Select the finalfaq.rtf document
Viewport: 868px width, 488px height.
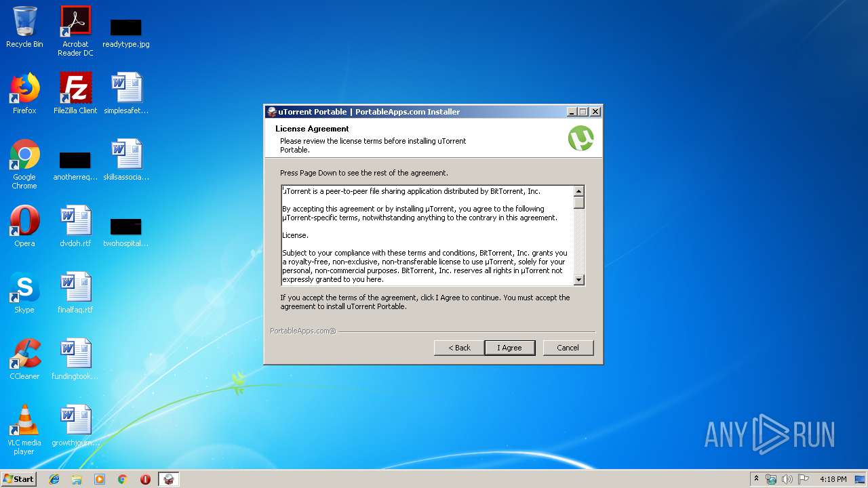(75, 293)
